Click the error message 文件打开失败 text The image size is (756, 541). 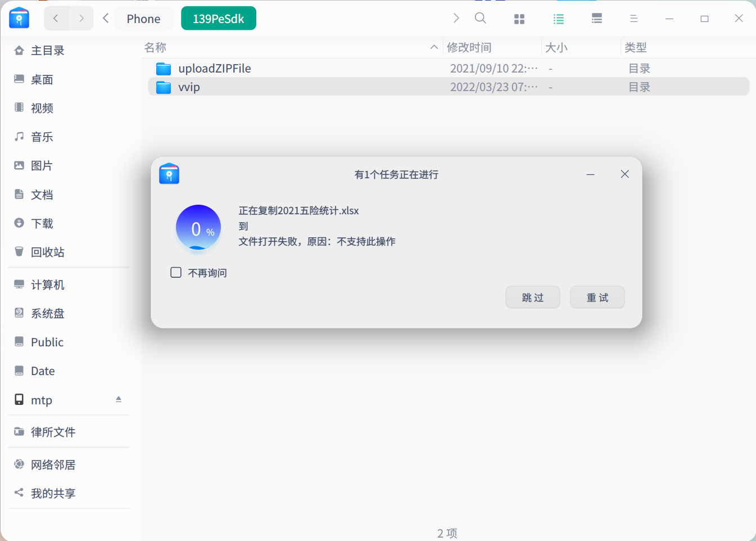tap(317, 242)
